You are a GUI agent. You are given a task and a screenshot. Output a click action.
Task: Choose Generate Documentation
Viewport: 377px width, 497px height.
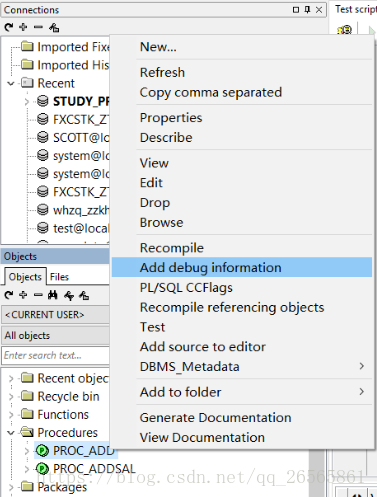(242, 418)
